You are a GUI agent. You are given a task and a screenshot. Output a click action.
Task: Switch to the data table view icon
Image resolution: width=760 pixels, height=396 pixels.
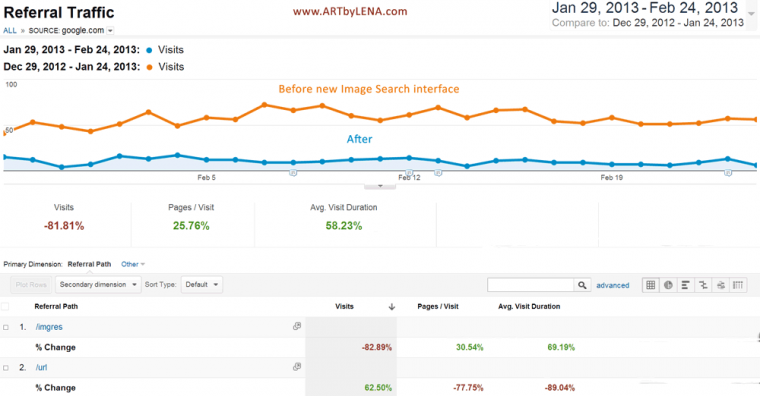point(650,285)
